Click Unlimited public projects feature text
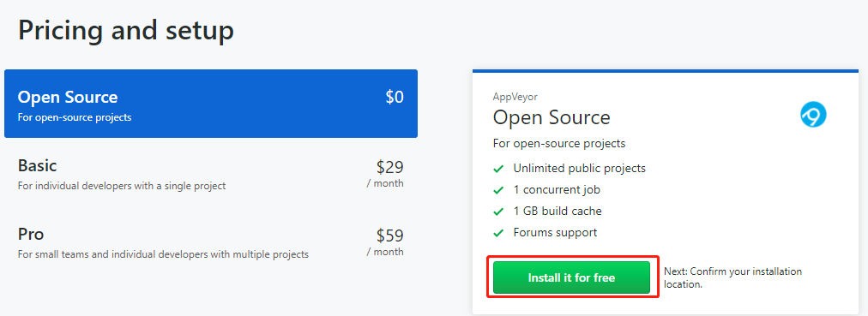The image size is (868, 316). point(579,168)
